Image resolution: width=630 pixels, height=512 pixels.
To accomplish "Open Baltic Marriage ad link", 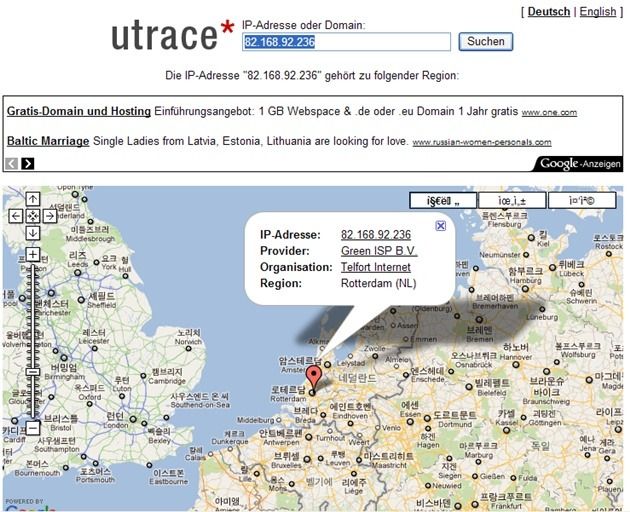I will pos(48,141).
